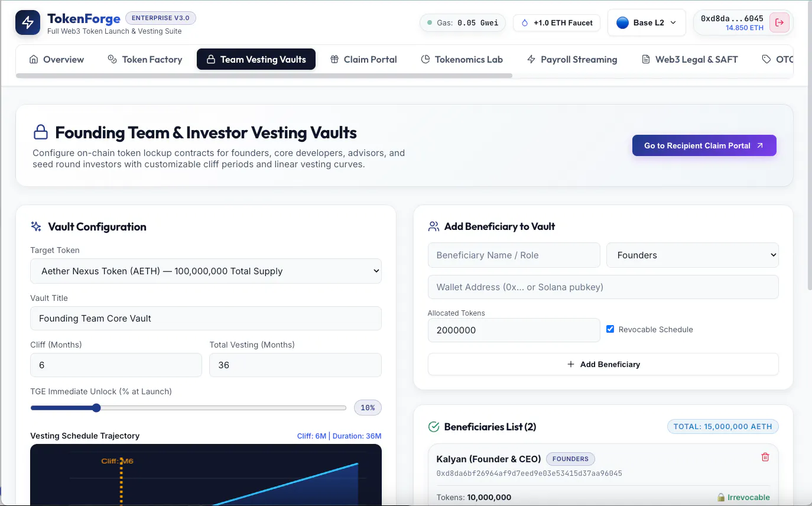Click the 10% TGE unlock value badge
Screen dimensions: 812x506
click(x=368, y=407)
